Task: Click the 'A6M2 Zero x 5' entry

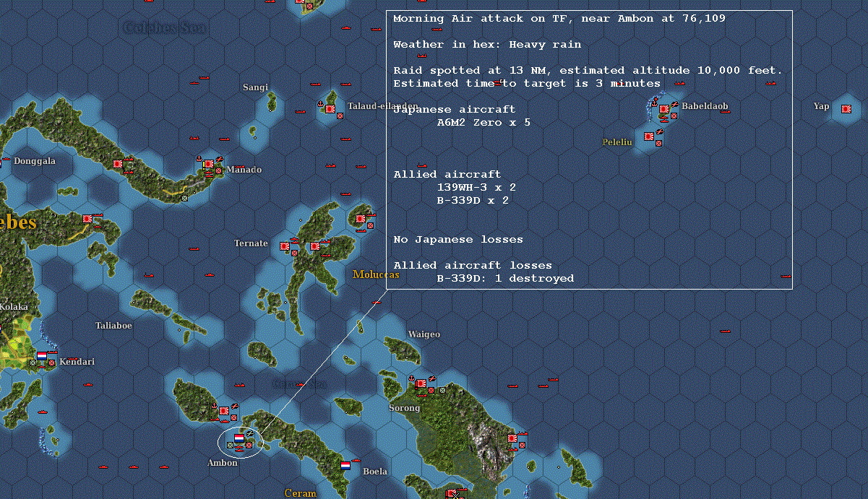Action: coord(484,122)
